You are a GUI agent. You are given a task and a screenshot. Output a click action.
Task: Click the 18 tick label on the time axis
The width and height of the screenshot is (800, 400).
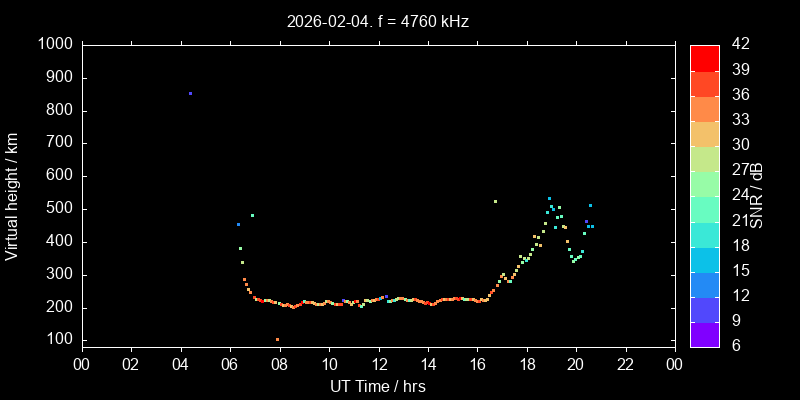527,365
